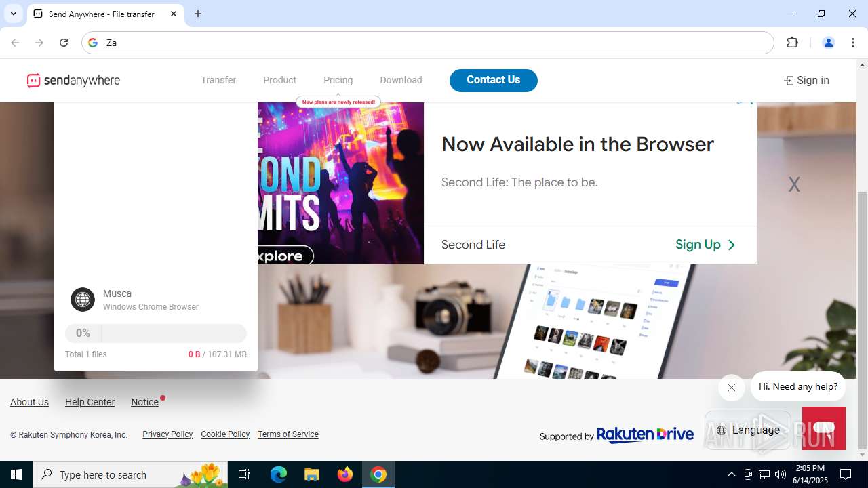Dismiss the chat greeting bubble
The width and height of the screenshot is (868, 488).
pyautogui.click(x=731, y=388)
